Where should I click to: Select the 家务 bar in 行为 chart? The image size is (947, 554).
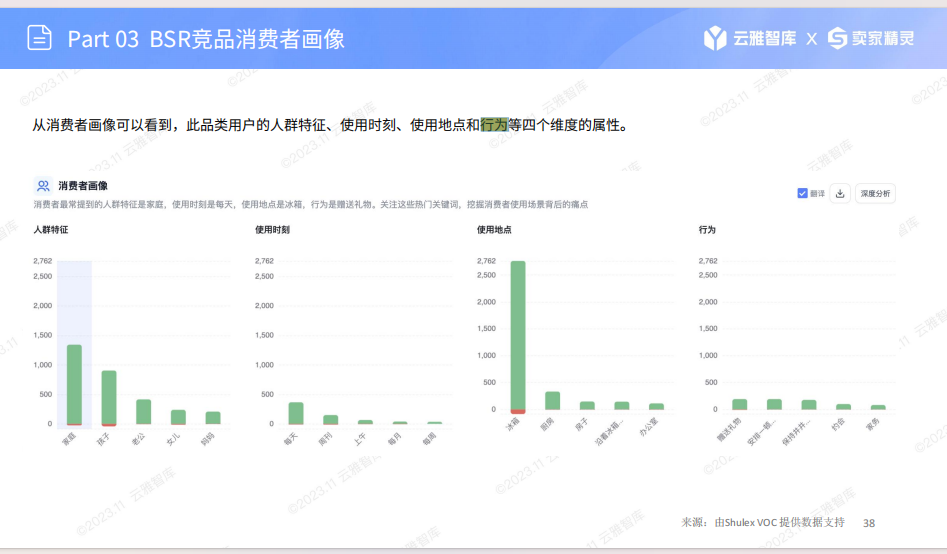point(878,407)
